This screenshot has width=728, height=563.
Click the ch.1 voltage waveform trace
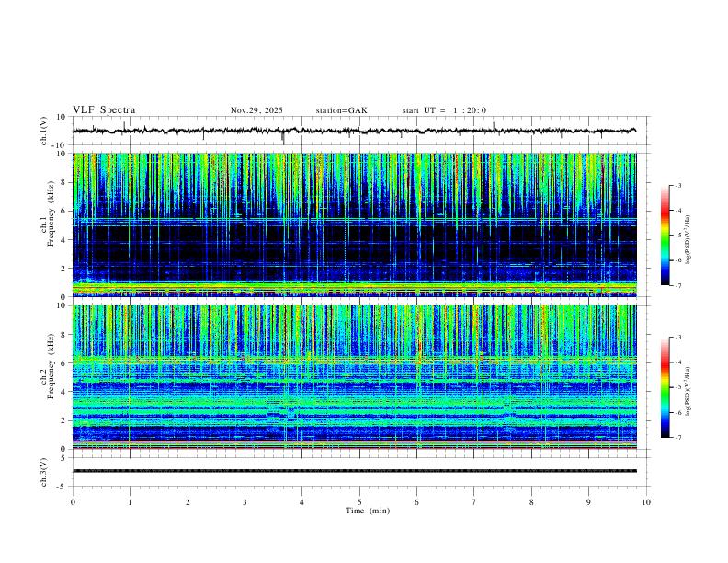pyautogui.click(x=354, y=131)
